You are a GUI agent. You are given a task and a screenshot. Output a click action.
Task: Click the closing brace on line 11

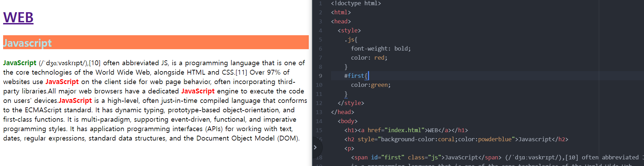pyautogui.click(x=346, y=94)
